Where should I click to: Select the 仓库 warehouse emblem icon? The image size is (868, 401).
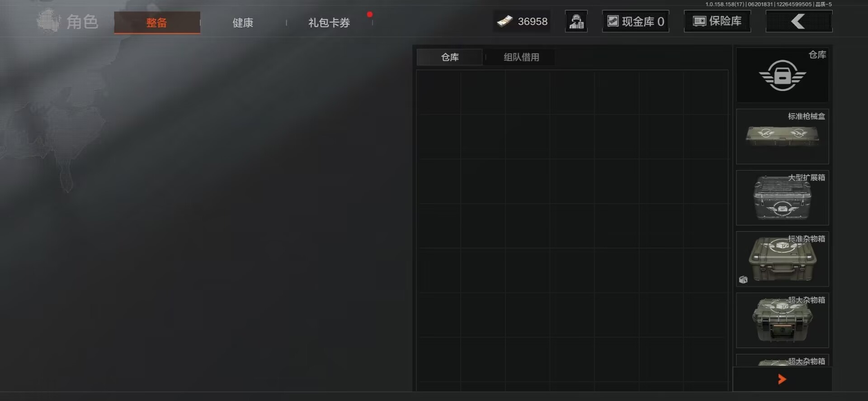pyautogui.click(x=783, y=75)
